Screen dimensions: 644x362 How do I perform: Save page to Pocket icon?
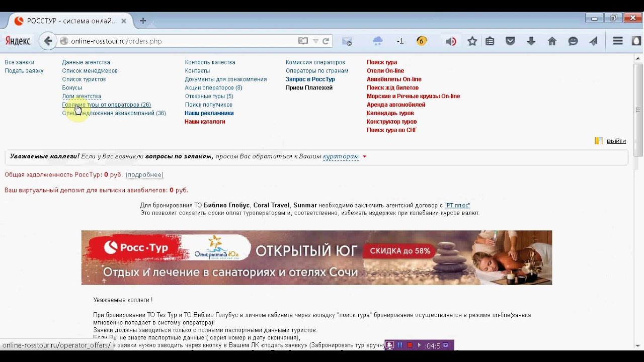click(510, 41)
